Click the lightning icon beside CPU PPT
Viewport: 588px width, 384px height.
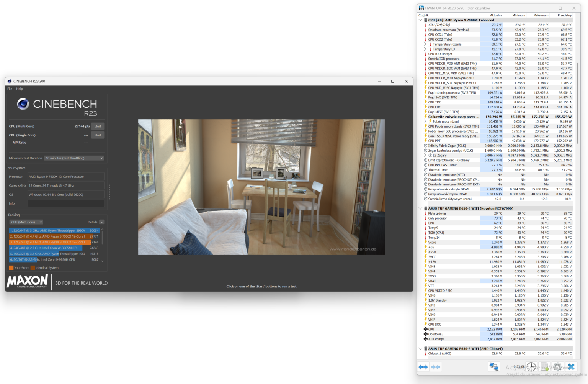coord(426,141)
